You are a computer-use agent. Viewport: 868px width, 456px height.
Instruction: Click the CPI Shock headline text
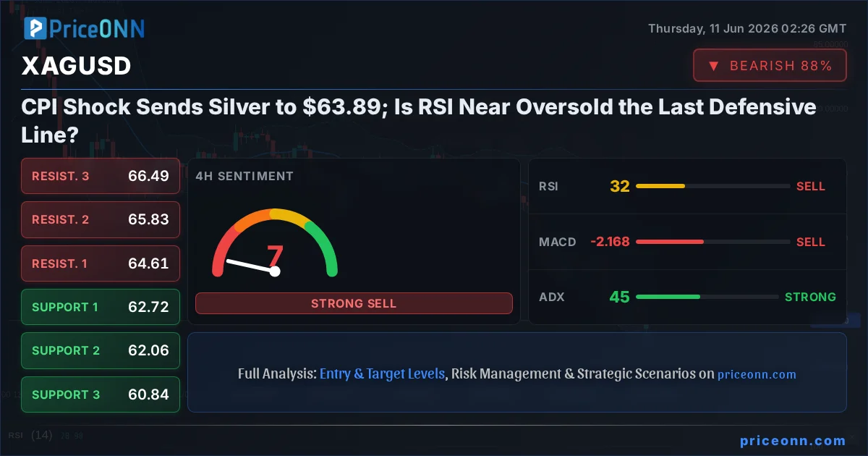(x=419, y=121)
